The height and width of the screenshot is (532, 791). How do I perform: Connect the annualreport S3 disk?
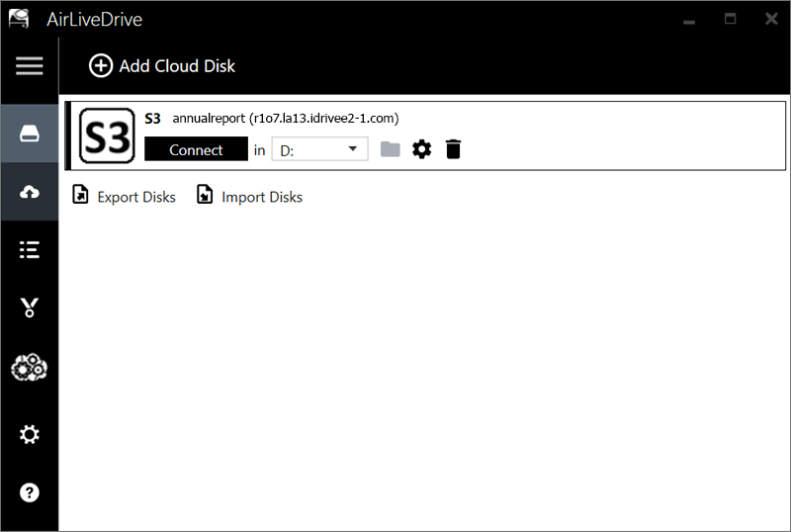point(196,149)
